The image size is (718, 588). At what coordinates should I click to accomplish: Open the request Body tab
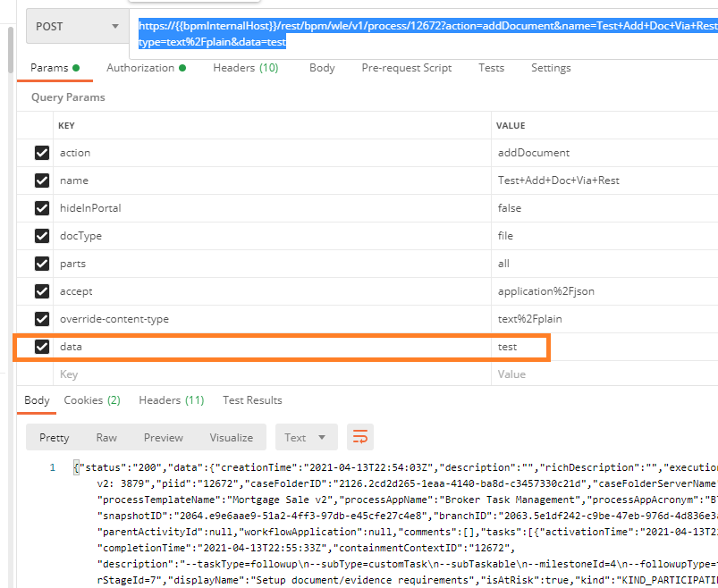[322, 68]
